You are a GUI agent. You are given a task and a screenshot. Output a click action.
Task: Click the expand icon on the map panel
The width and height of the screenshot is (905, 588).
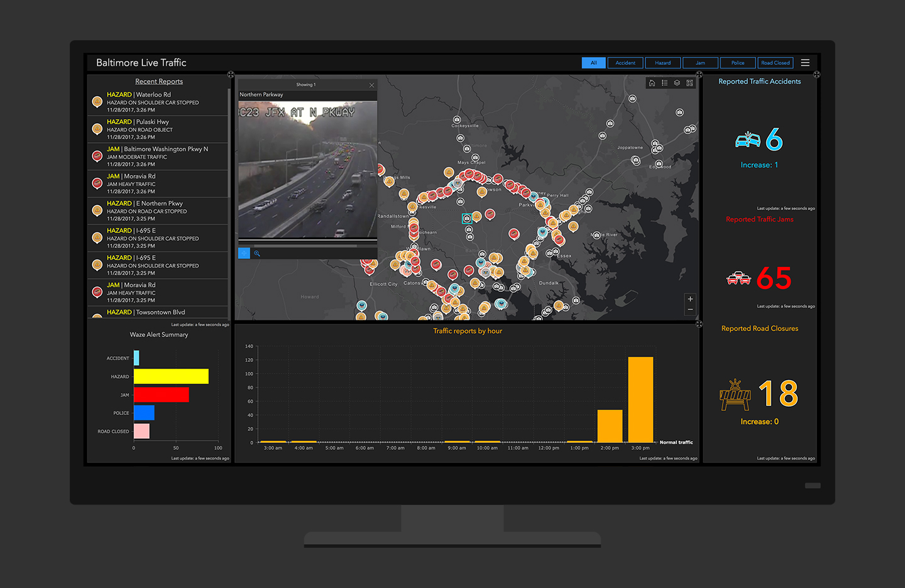[x=698, y=73]
